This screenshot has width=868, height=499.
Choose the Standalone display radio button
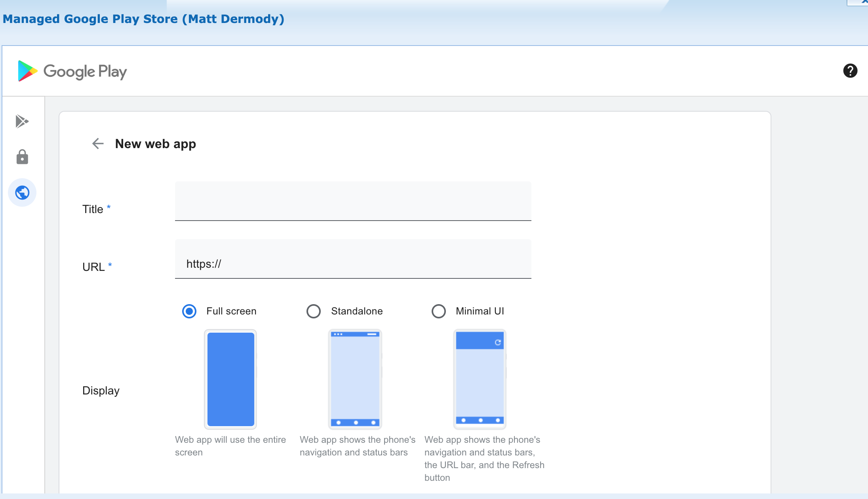click(x=314, y=311)
